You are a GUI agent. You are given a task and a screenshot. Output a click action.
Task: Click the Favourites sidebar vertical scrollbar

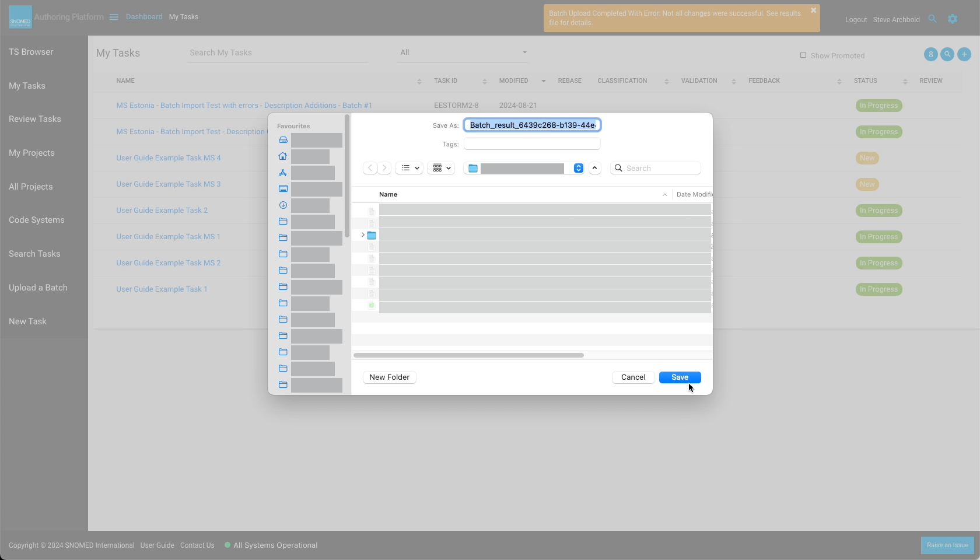347,176
